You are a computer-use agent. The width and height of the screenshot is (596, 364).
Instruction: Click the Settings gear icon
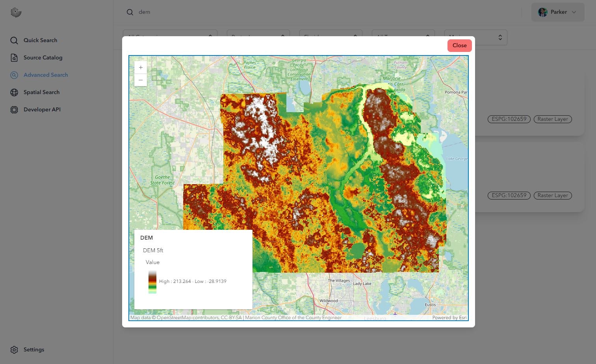point(14,349)
